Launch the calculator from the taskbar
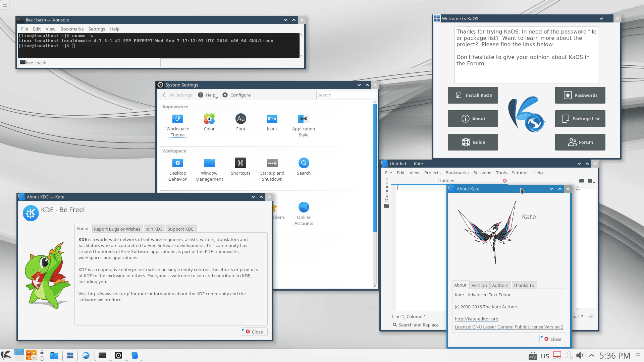Screen dimensions: 644x362 pos(31,355)
